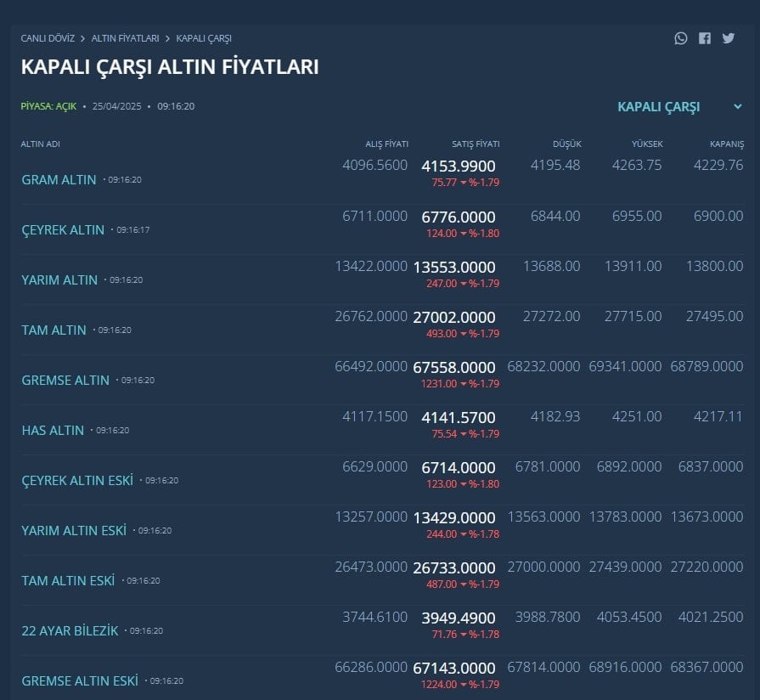Open the HAS ALTIN row link
The image size is (760, 700).
(x=53, y=431)
